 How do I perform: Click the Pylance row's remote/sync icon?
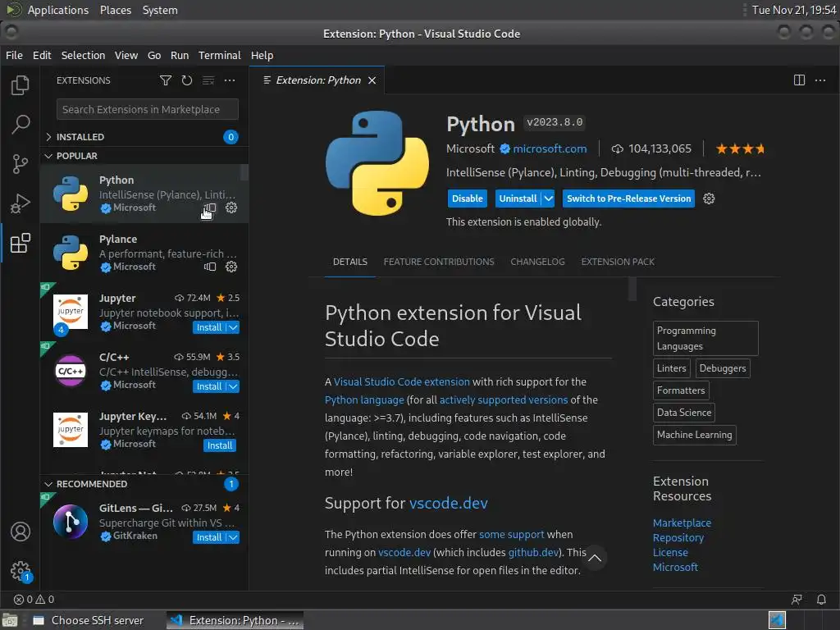[210, 267]
